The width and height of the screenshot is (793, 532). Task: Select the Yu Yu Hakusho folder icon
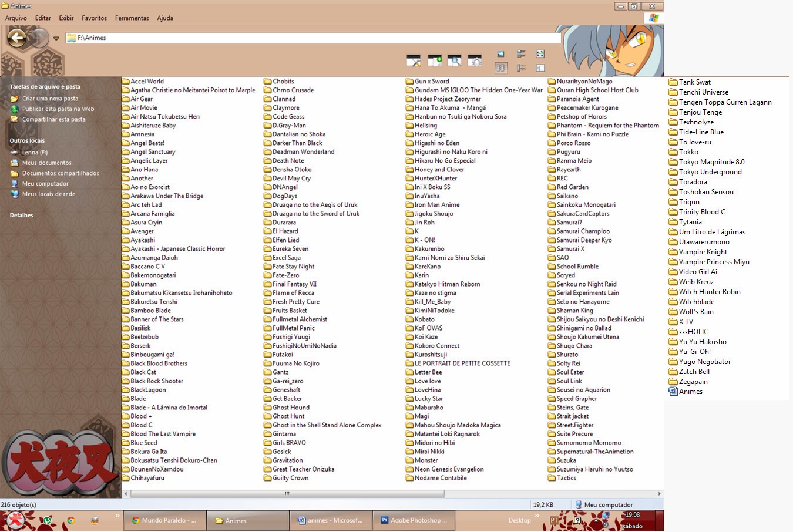click(x=673, y=342)
